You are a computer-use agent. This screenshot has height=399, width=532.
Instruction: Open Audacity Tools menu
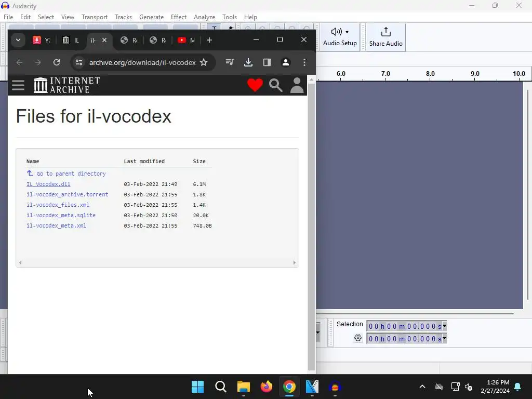pyautogui.click(x=229, y=17)
